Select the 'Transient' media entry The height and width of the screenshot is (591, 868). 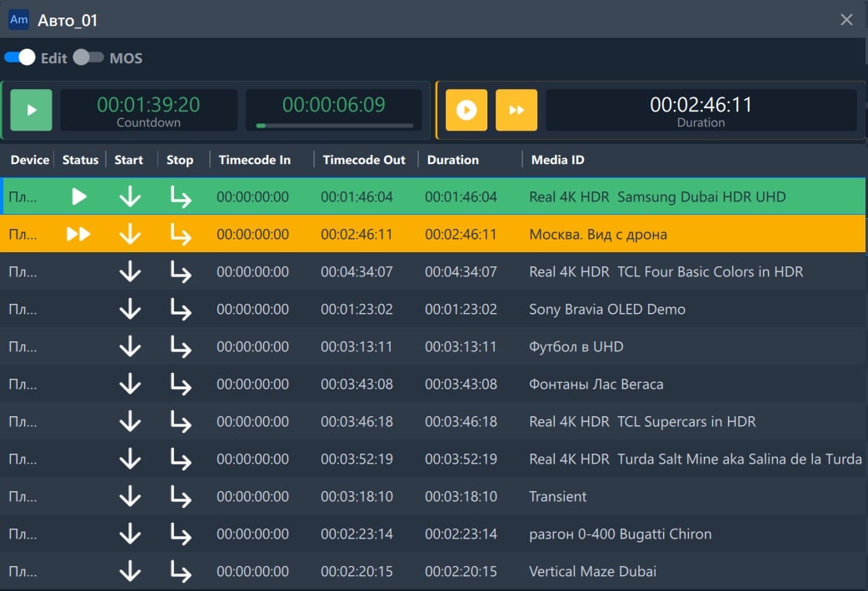coord(557,496)
